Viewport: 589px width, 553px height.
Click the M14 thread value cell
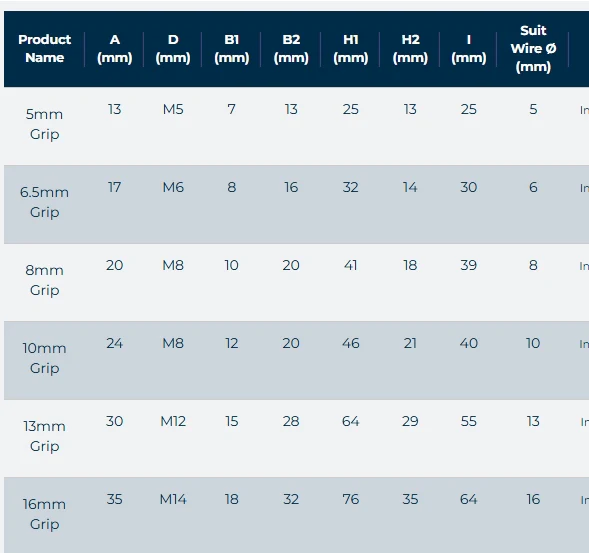[173, 499]
